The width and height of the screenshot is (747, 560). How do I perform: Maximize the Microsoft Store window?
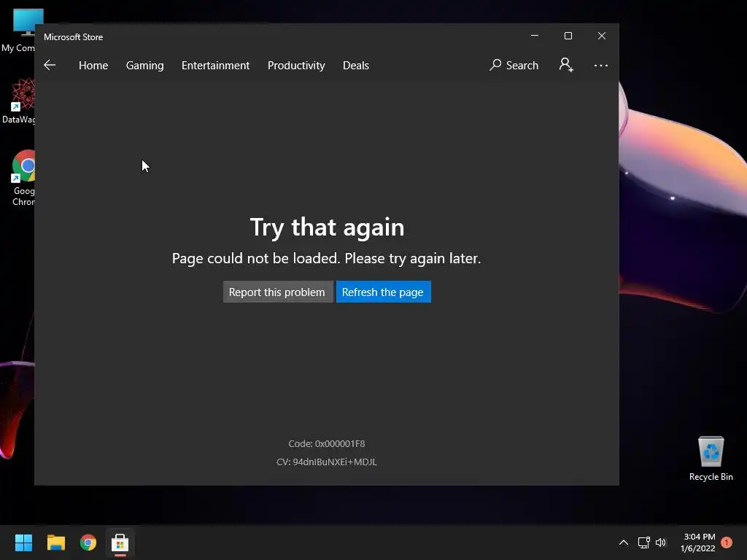568,36
